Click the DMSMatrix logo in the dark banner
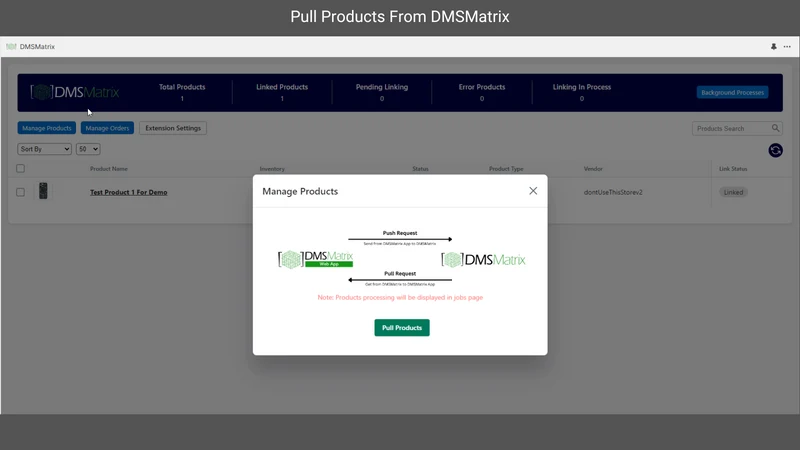Viewport: 800px width, 450px height. click(x=74, y=92)
